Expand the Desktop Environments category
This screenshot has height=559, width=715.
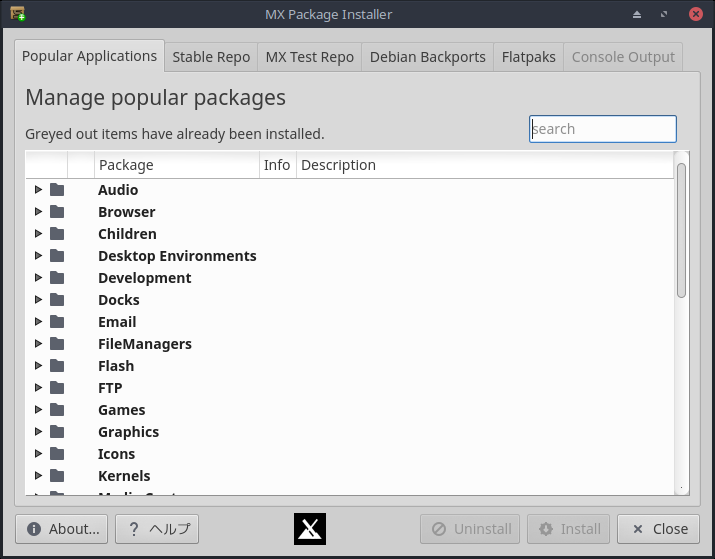tap(38, 255)
